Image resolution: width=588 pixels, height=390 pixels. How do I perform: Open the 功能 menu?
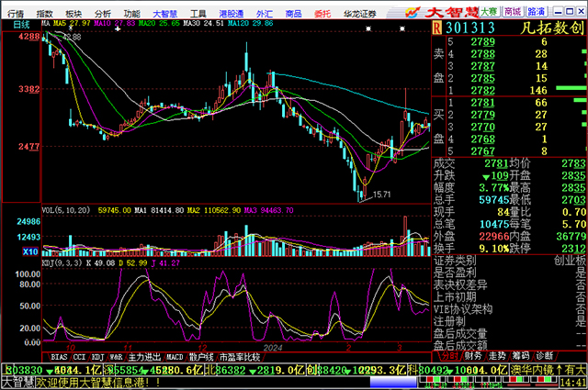132,14
